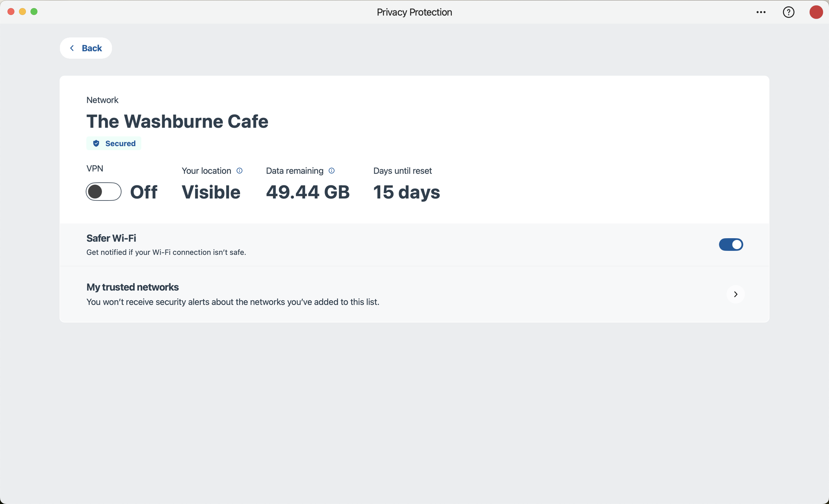Expand My trusted networks chevron arrow
Image resolution: width=829 pixels, height=504 pixels.
pyautogui.click(x=735, y=294)
